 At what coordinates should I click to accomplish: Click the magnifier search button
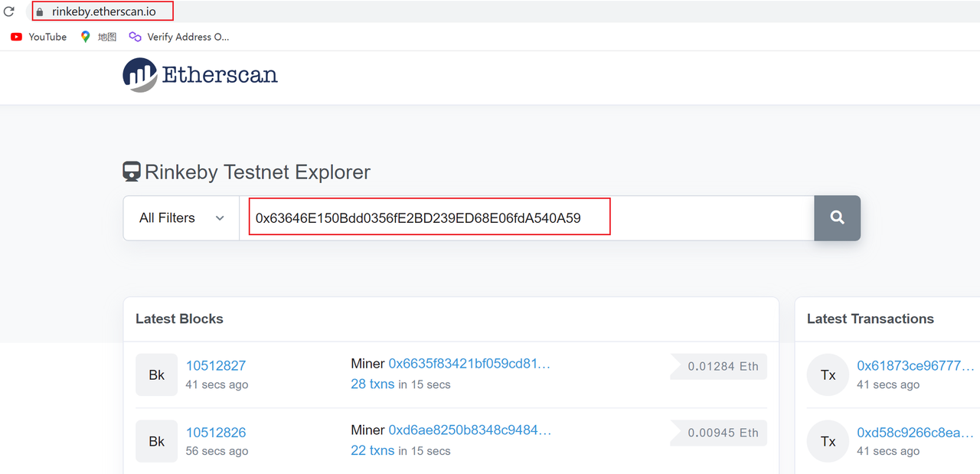coord(837,218)
